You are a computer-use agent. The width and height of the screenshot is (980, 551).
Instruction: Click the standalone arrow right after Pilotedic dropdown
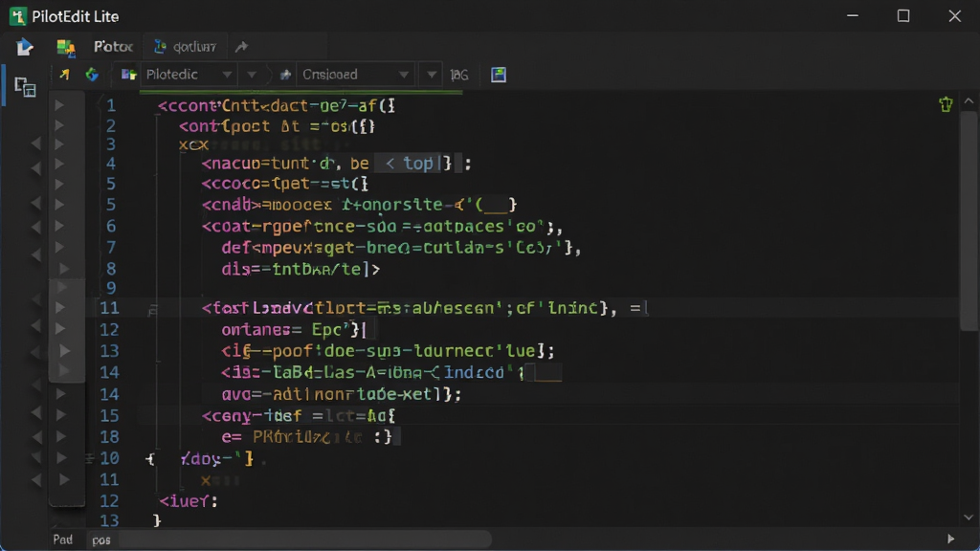(x=252, y=75)
